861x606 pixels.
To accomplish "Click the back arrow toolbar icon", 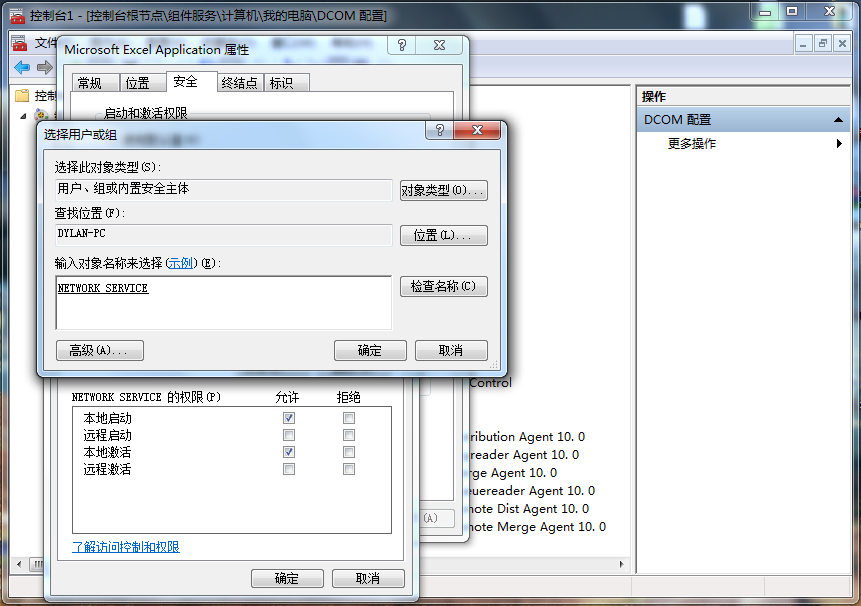I will point(22,68).
